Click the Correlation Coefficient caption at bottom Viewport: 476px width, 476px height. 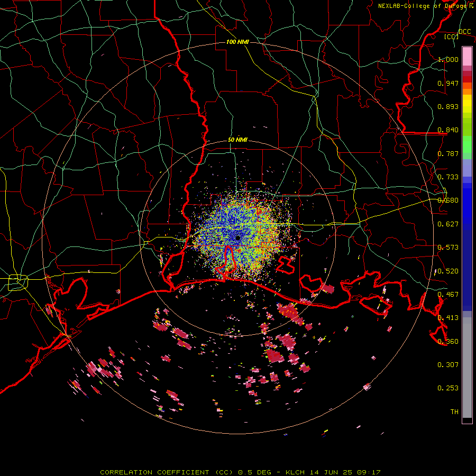coord(240,472)
